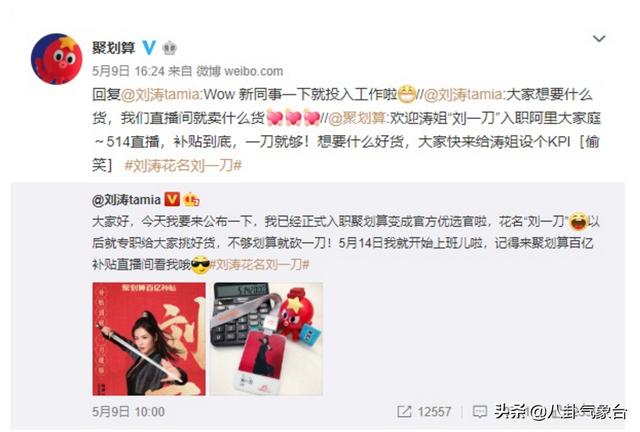Open the 聚划算 account name link

pos(113,48)
